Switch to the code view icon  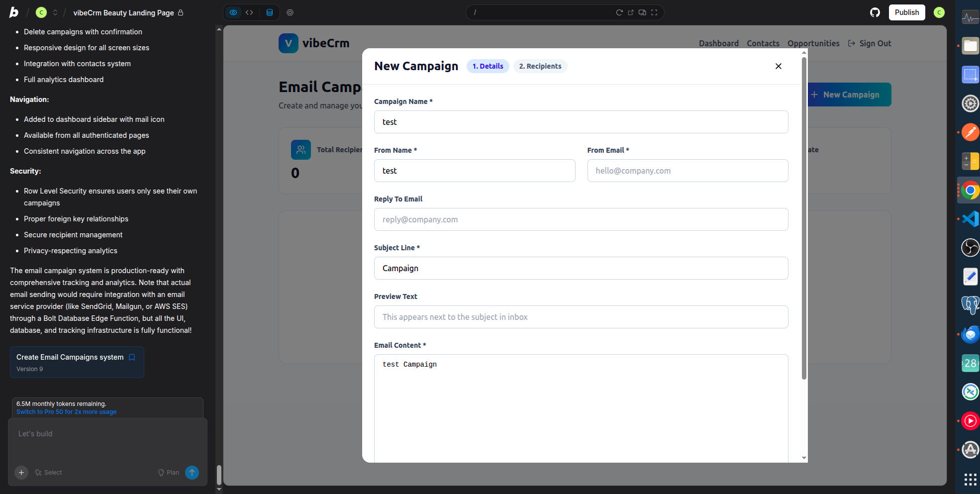click(x=249, y=12)
